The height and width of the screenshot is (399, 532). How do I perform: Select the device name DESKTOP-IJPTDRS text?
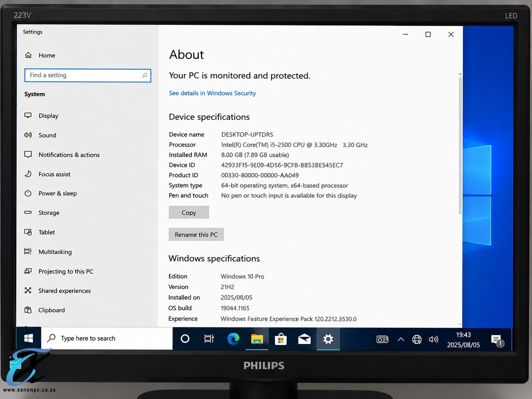247,134
